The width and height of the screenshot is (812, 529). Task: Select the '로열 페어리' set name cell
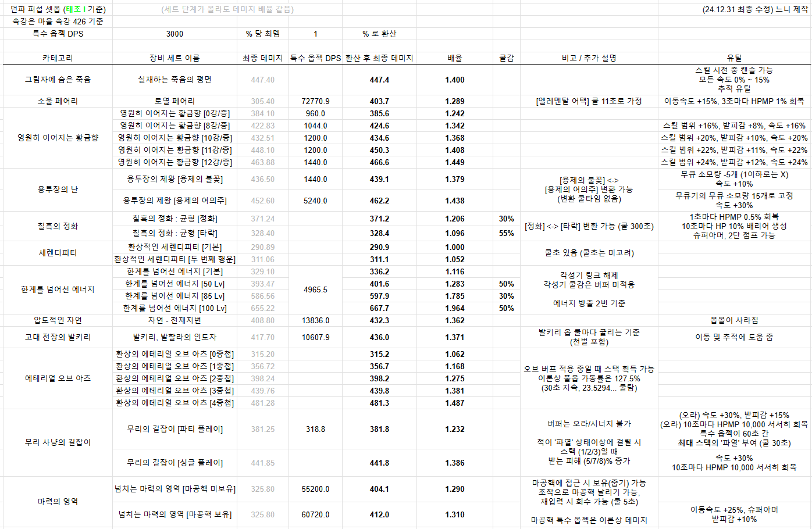click(174, 101)
